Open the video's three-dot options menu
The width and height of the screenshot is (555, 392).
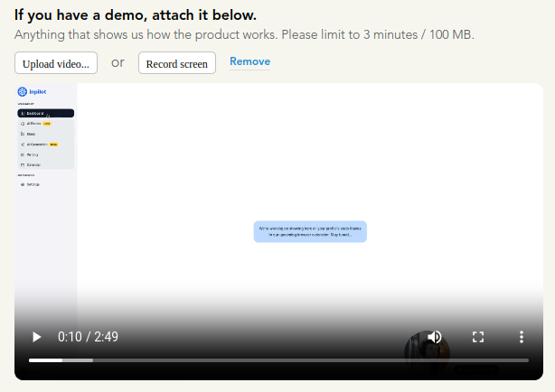tap(521, 337)
